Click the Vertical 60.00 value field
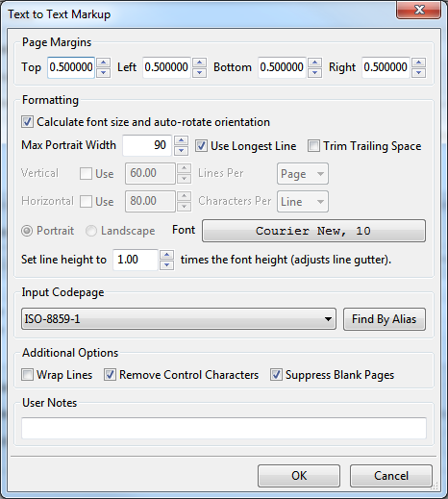 point(150,173)
